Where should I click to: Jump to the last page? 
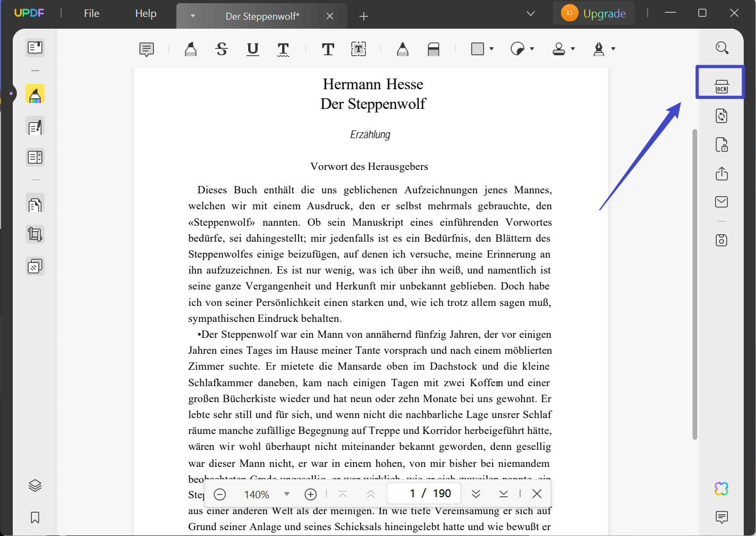point(504,494)
